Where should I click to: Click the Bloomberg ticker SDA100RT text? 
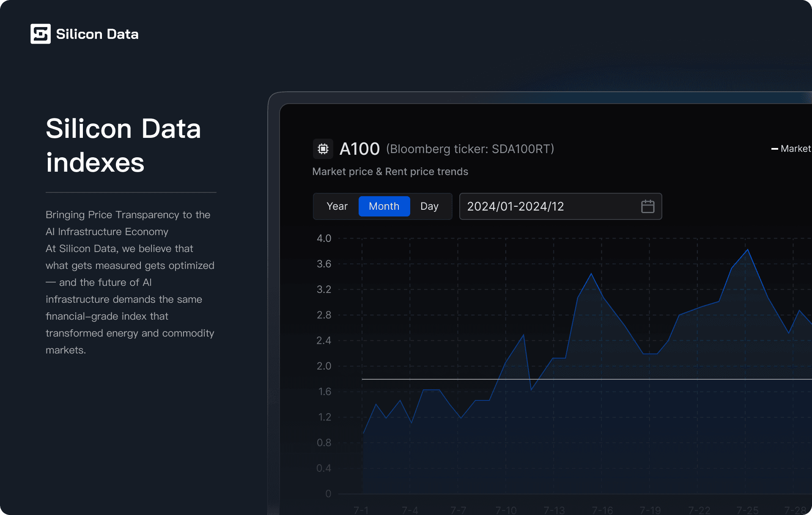pyautogui.click(x=470, y=149)
